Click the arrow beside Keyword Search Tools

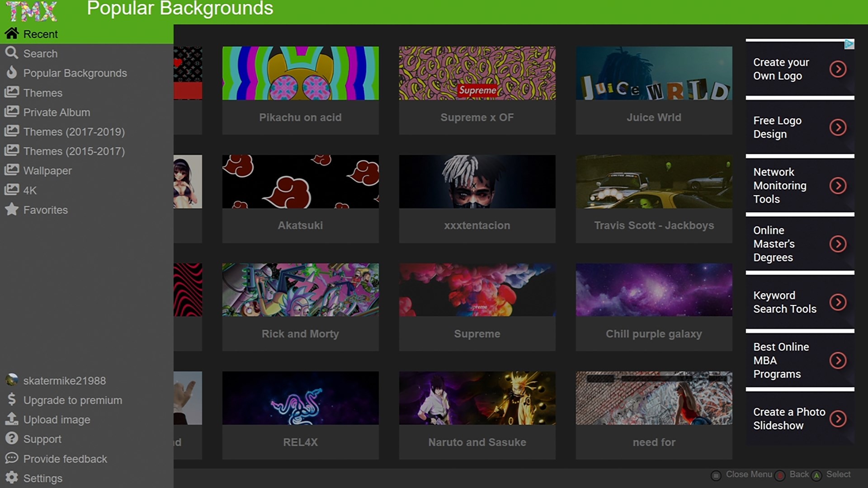pos(838,302)
